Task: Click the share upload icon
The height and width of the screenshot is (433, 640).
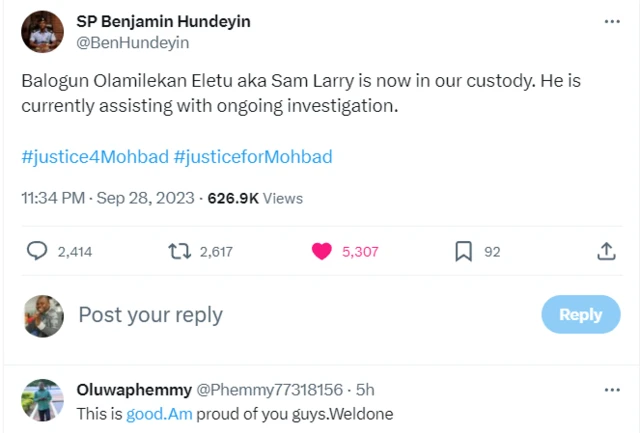Action: [606, 251]
